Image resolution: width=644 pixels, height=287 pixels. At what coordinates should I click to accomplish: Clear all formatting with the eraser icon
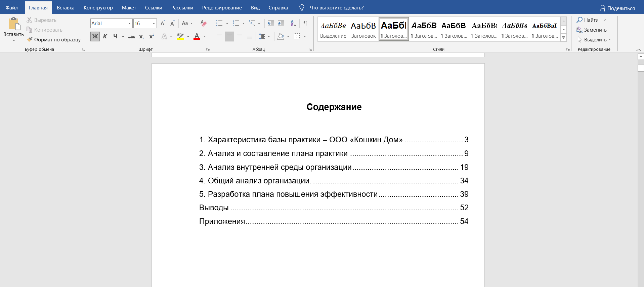tap(203, 23)
